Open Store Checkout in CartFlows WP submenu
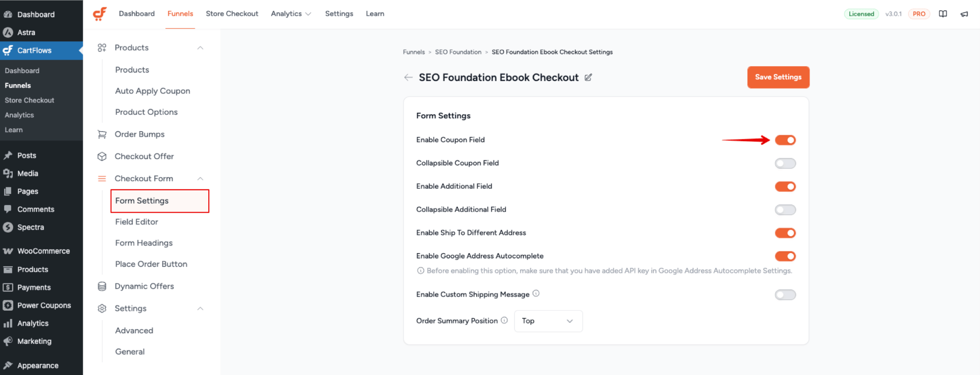The image size is (980, 375). click(30, 101)
